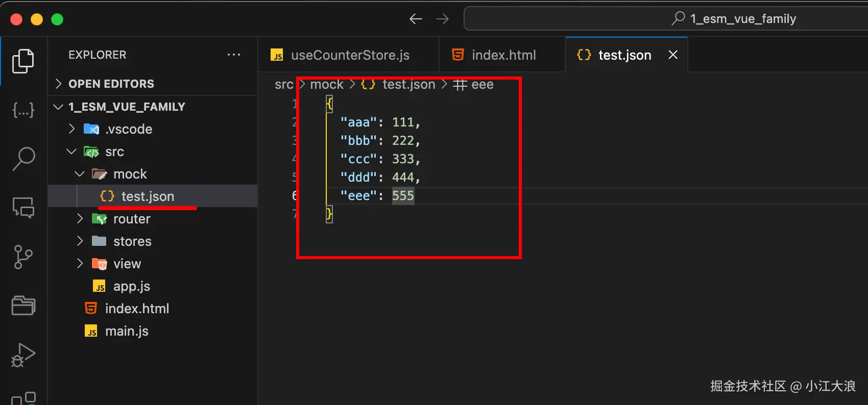868x405 pixels.
Task: Switch to the useCounterStore.js tab
Action: tap(350, 55)
